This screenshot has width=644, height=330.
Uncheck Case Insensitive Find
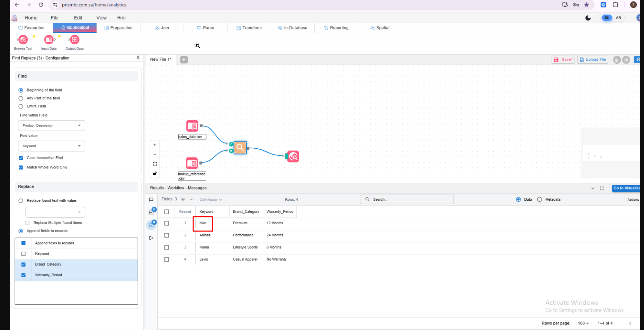(21, 158)
